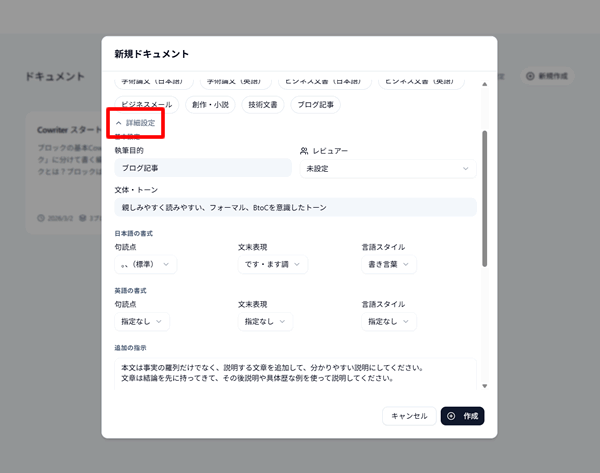The image size is (600, 473).
Task: Click the 執筆目的 input field
Action: (203, 168)
